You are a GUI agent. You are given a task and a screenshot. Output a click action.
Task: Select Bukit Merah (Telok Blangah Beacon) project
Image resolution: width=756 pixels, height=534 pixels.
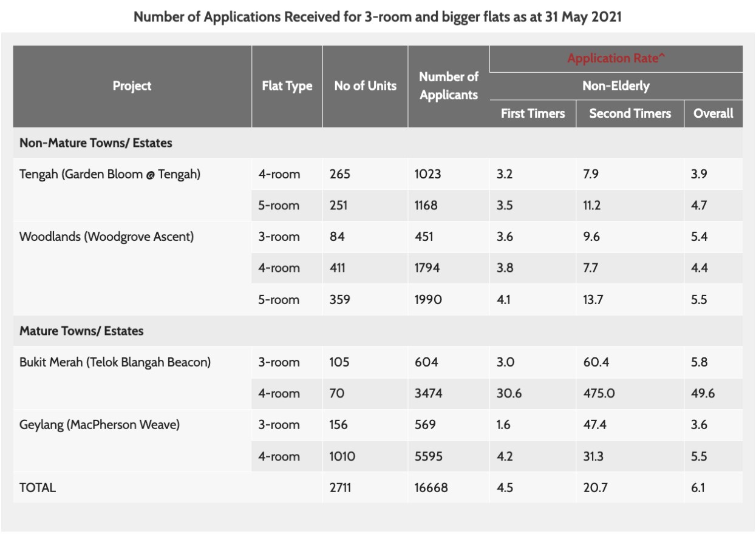coord(115,362)
